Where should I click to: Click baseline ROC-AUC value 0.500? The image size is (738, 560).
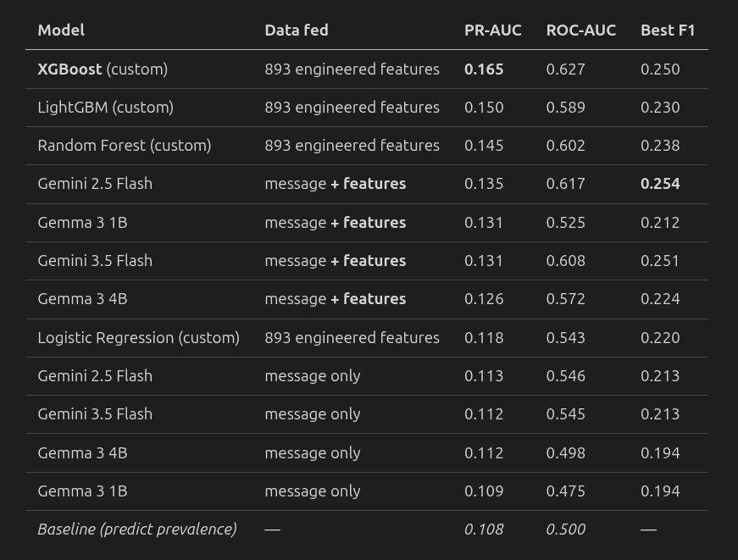coord(566,530)
